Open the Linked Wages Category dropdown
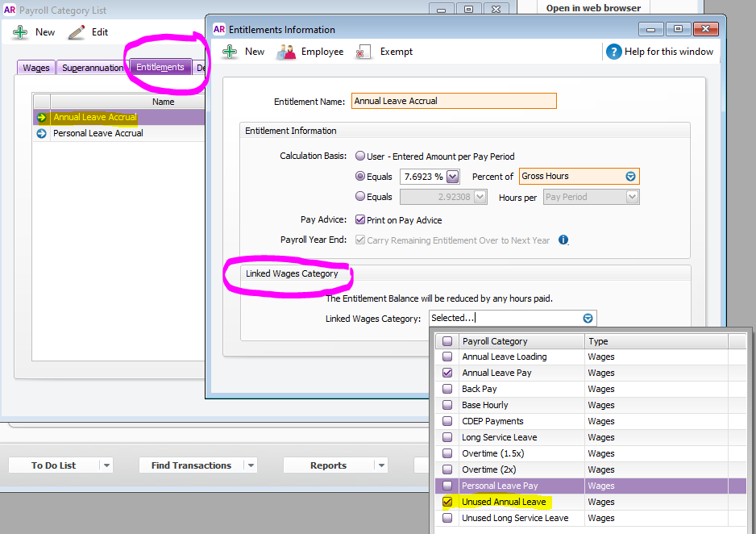 pyautogui.click(x=588, y=319)
